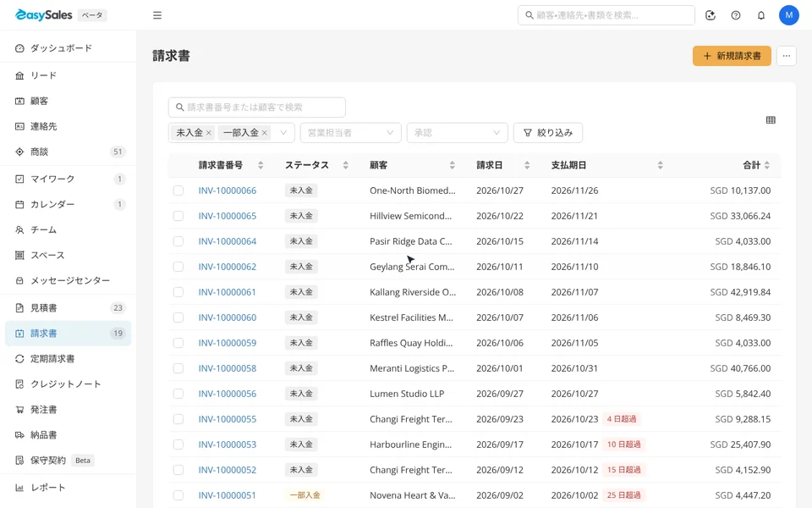812x508 pixels.
Task: Click the 10 日超過 overdue badge
Action: [x=623, y=444]
